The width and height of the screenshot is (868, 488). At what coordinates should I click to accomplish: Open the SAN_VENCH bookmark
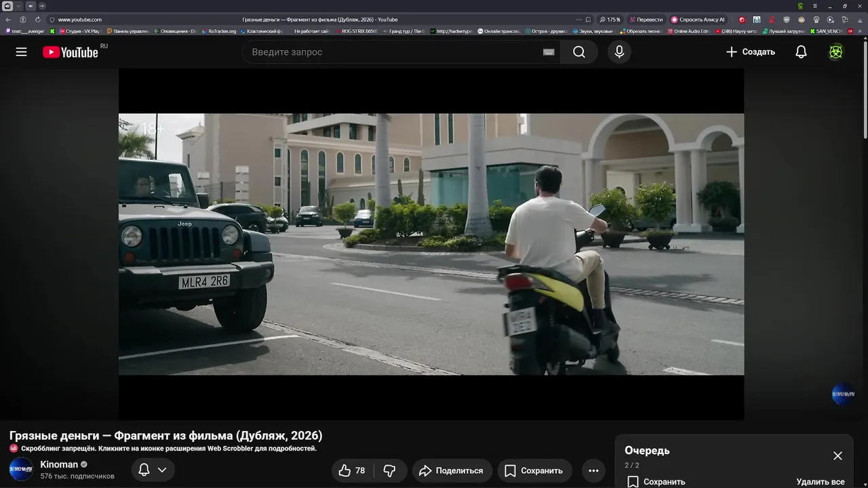[825, 31]
